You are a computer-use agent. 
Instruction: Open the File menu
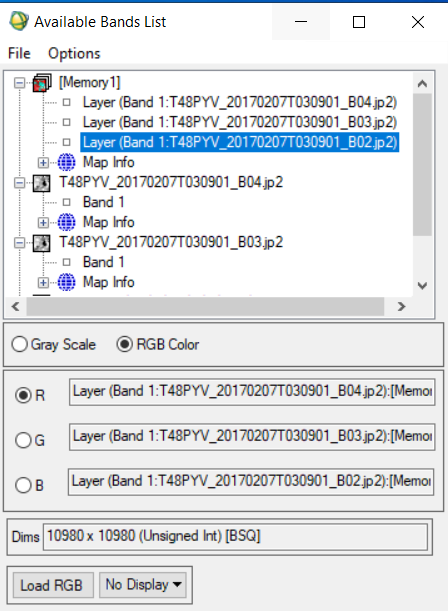tap(19, 53)
